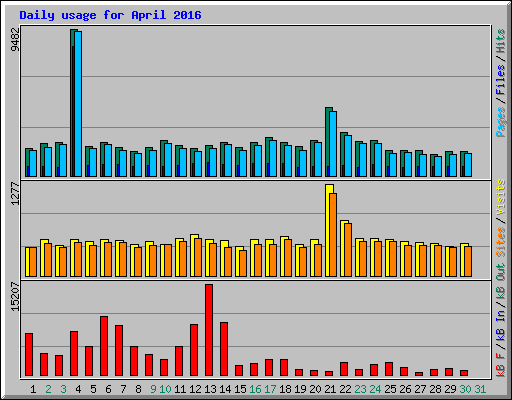The width and height of the screenshot is (512, 400).
Task: Click day 22 on the x-axis
Action: [x=345, y=389]
